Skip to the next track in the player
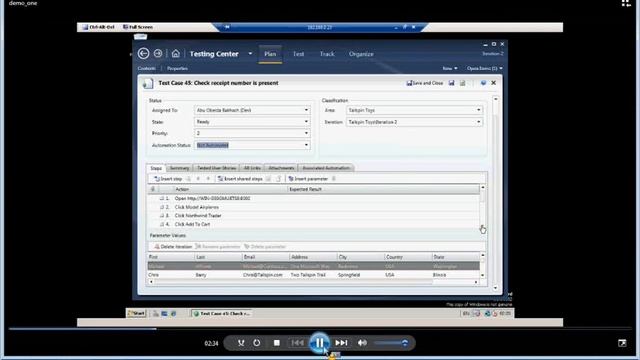Image resolution: width=640 pixels, height=360 pixels. click(341, 343)
